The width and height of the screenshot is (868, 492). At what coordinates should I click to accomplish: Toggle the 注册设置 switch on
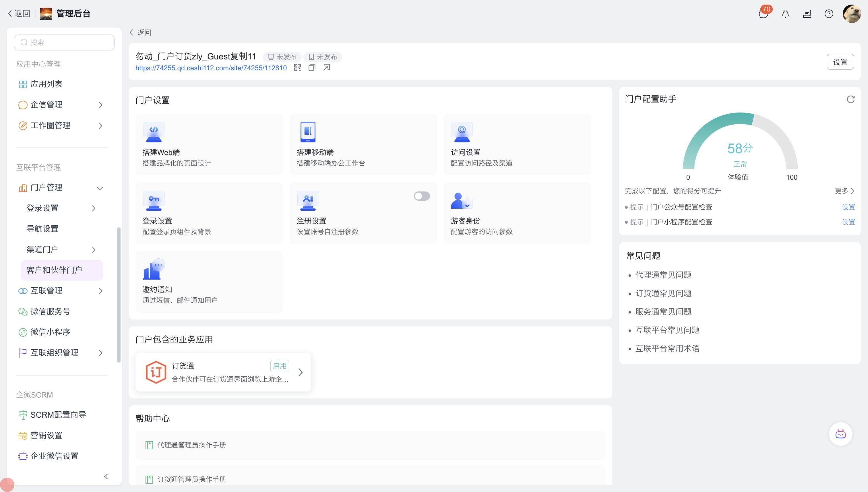[x=422, y=196]
